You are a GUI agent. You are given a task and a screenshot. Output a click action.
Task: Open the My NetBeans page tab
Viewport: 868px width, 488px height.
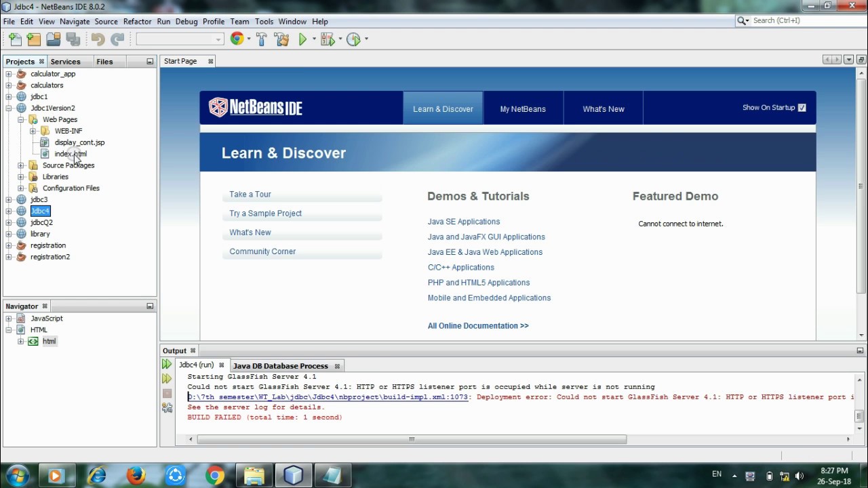(523, 109)
